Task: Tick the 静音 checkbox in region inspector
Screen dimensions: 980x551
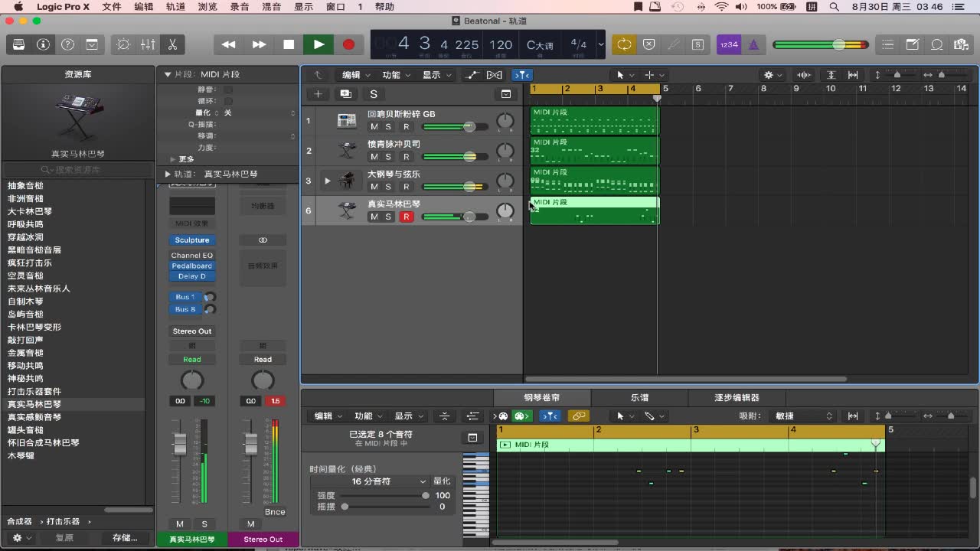Action: [x=228, y=90]
